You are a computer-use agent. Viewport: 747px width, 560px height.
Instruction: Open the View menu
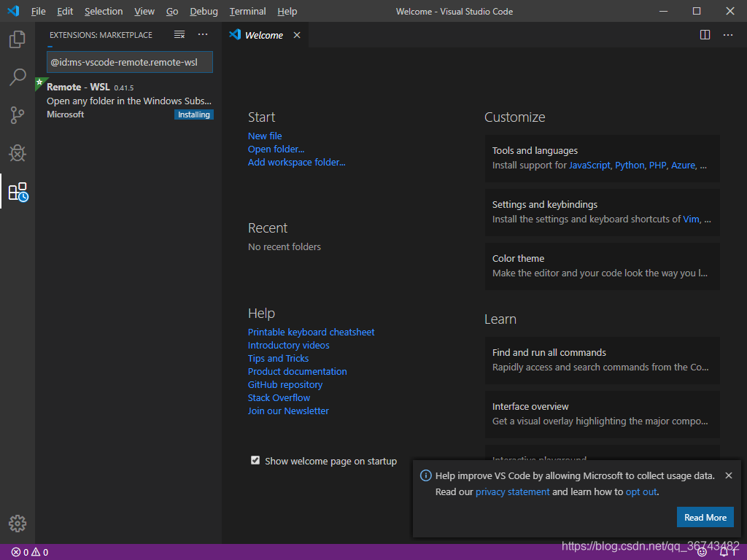(x=144, y=12)
